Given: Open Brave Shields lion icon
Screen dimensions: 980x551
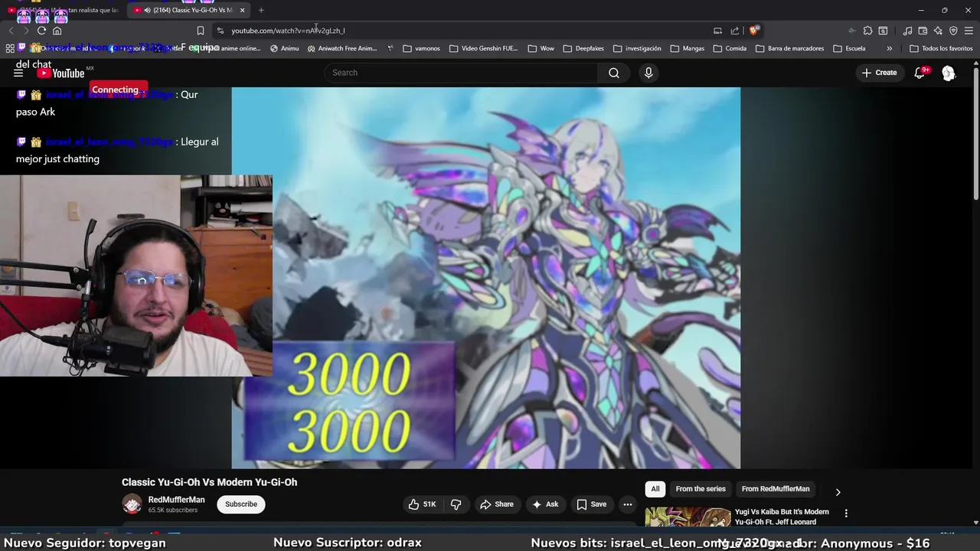Looking at the screenshot, I should click(x=754, y=31).
